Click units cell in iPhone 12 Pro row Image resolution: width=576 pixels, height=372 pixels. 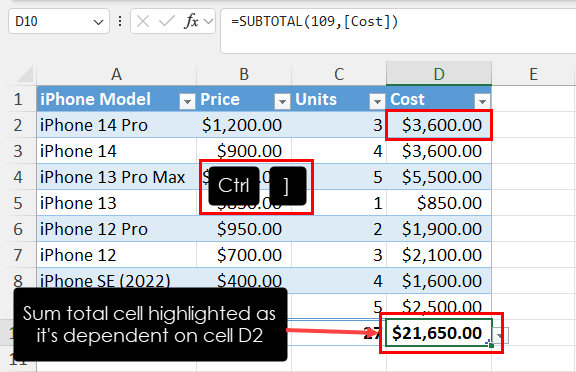(339, 229)
